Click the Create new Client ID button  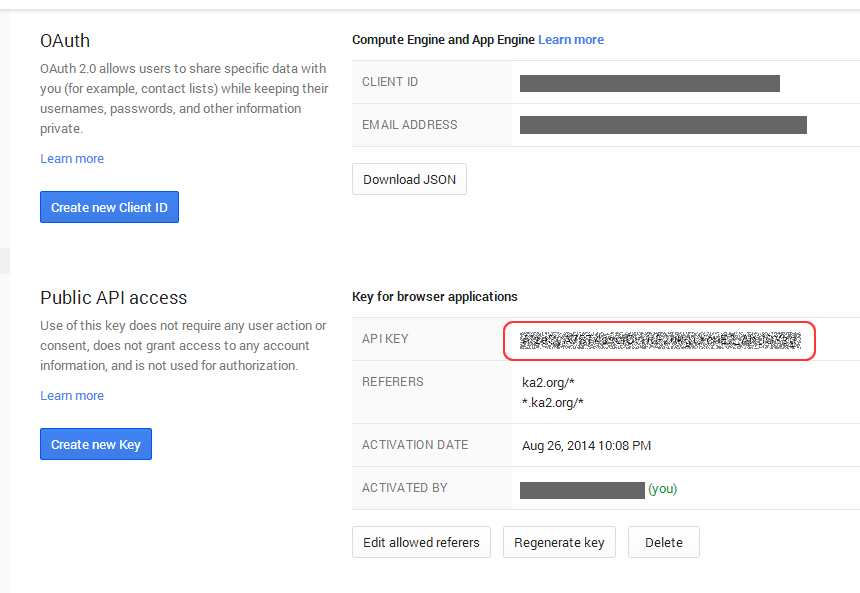(109, 207)
